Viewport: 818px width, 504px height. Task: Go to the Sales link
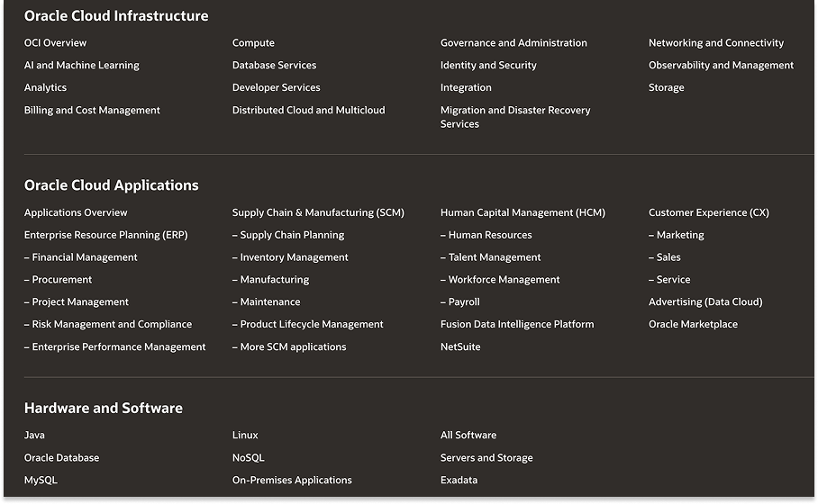tap(665, 257)
